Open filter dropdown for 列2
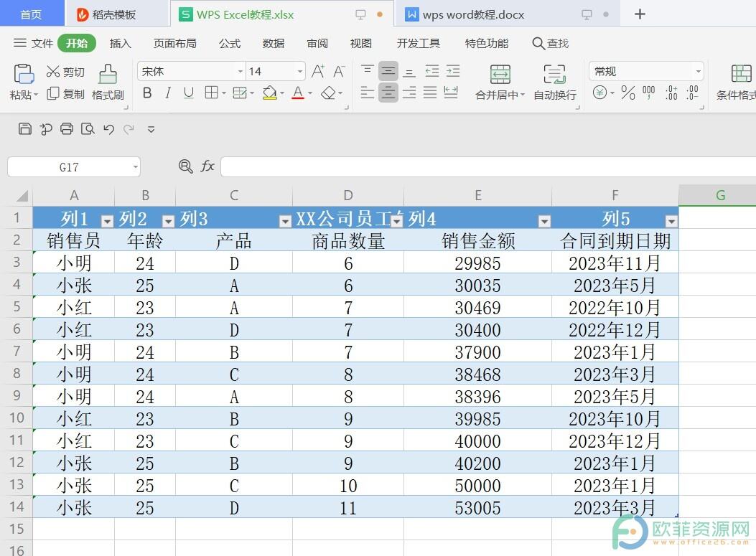 coord(168,221)
